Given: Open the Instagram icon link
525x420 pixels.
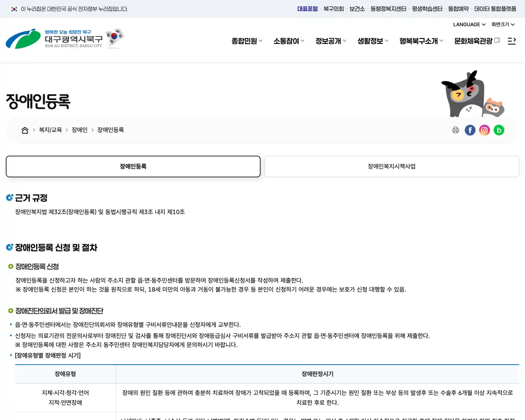Looking at the screenshot, I should [x=484, y=130].
